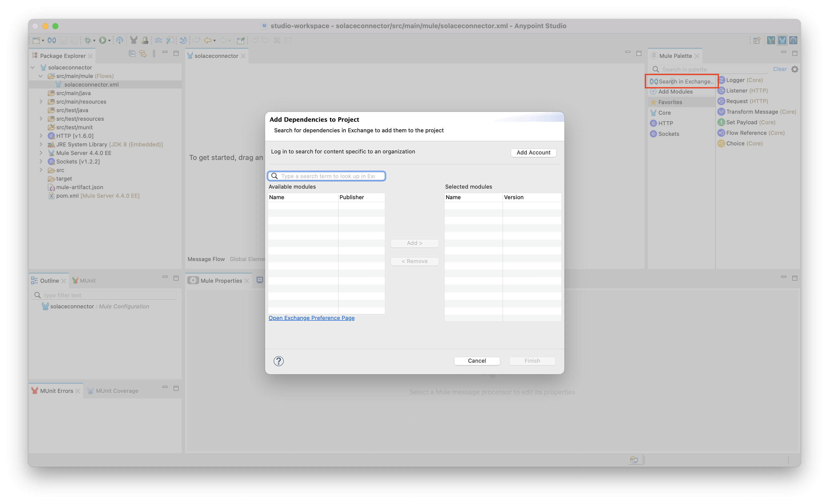Click Add Modules in the Mule Palette
The image size is (829, 504).
tap(676, 91)
